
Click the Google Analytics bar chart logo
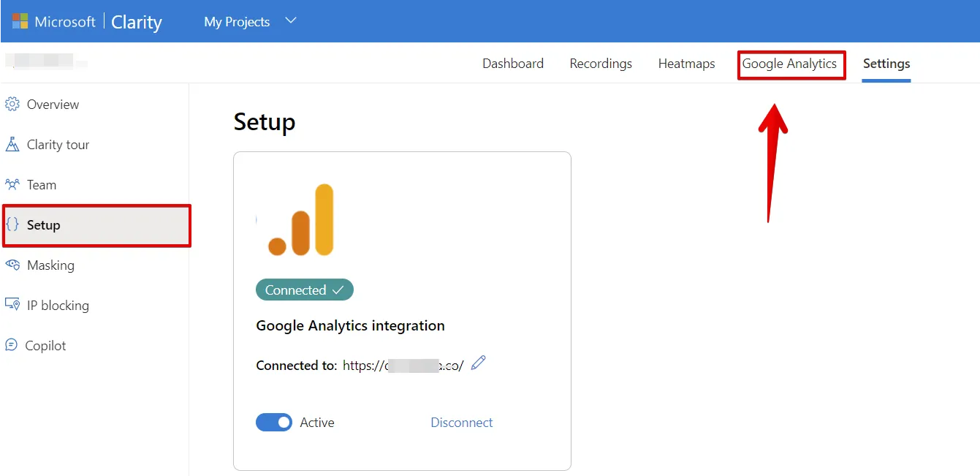300,219
